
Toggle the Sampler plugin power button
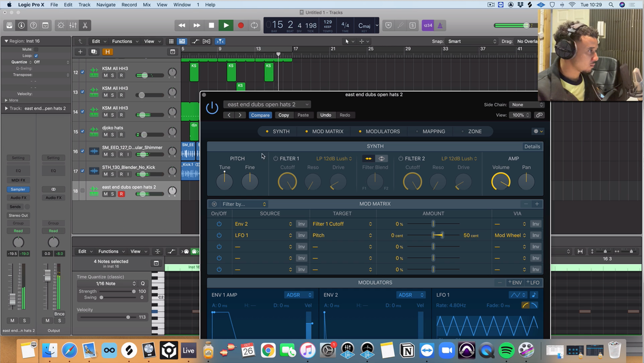point(212,108)
